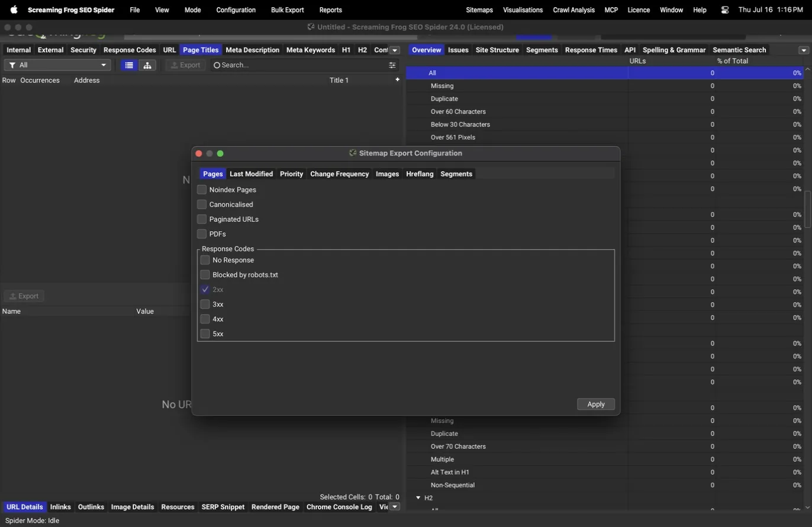Open the Sitemaps menu
The image size is (812, 527).
[x=479, y=10]
